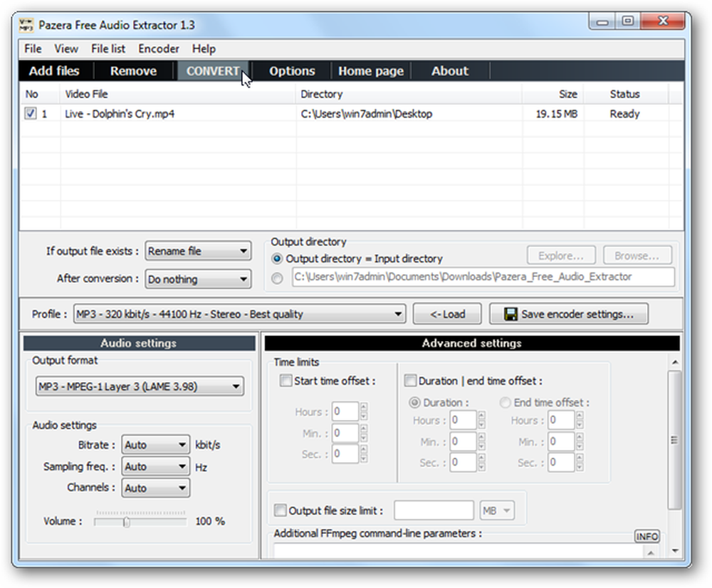Click the Video File column header
The image size is (712, 588).
click(177, 94)
